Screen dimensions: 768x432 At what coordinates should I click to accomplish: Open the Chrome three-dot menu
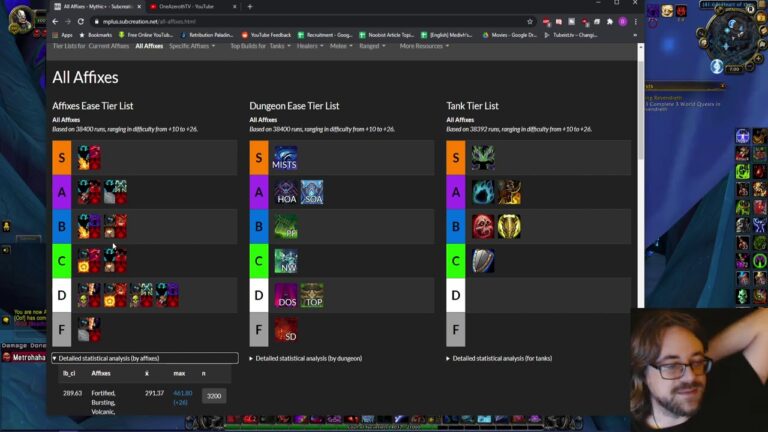click(635, 22)
